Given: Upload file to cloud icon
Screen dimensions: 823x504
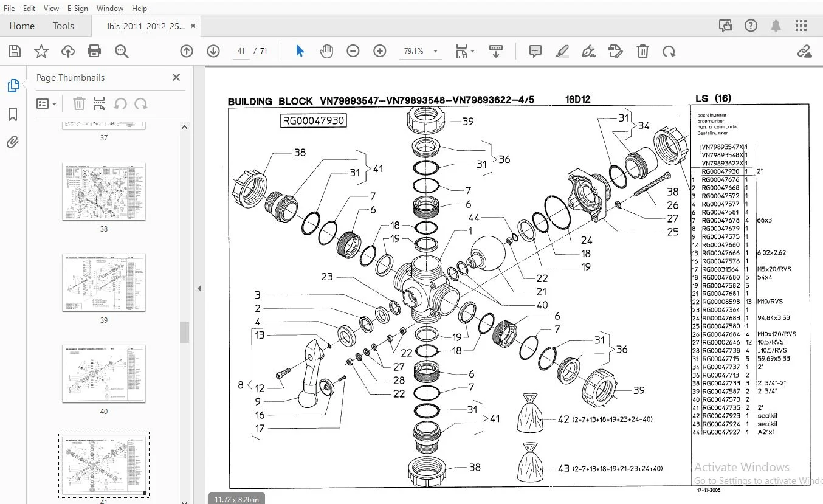Looking at the screenshot, I should (x=67, y=51).
